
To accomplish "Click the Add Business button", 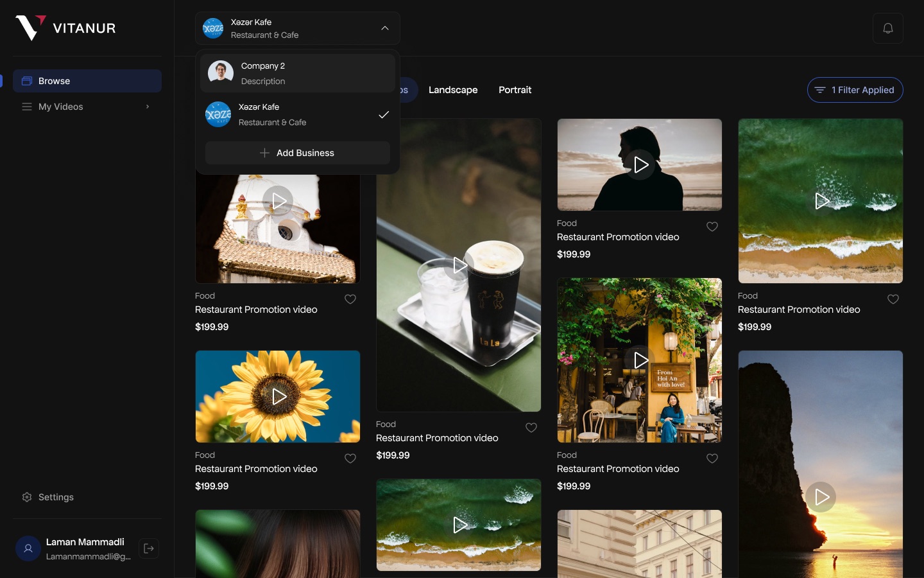I will tap(298, 153).
